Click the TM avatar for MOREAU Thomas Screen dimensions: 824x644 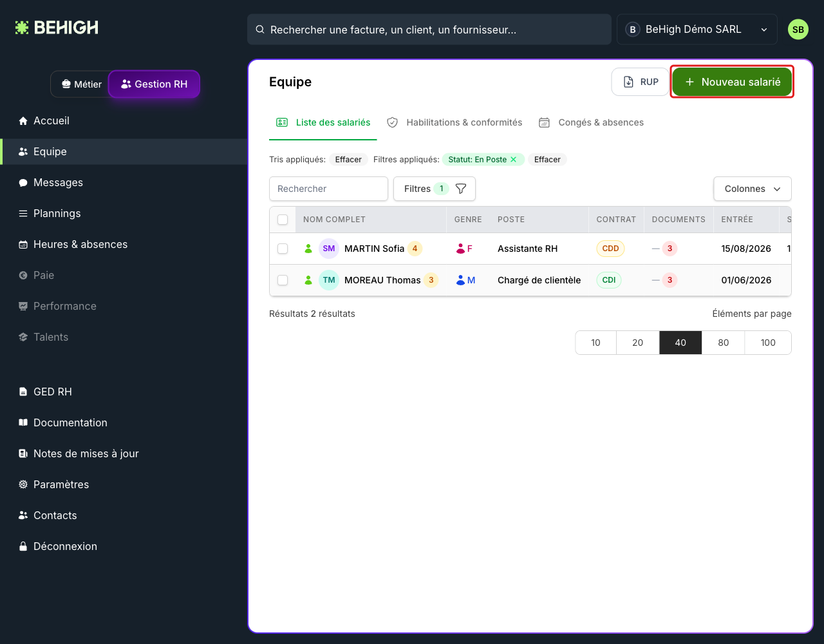tap(329, 280)
